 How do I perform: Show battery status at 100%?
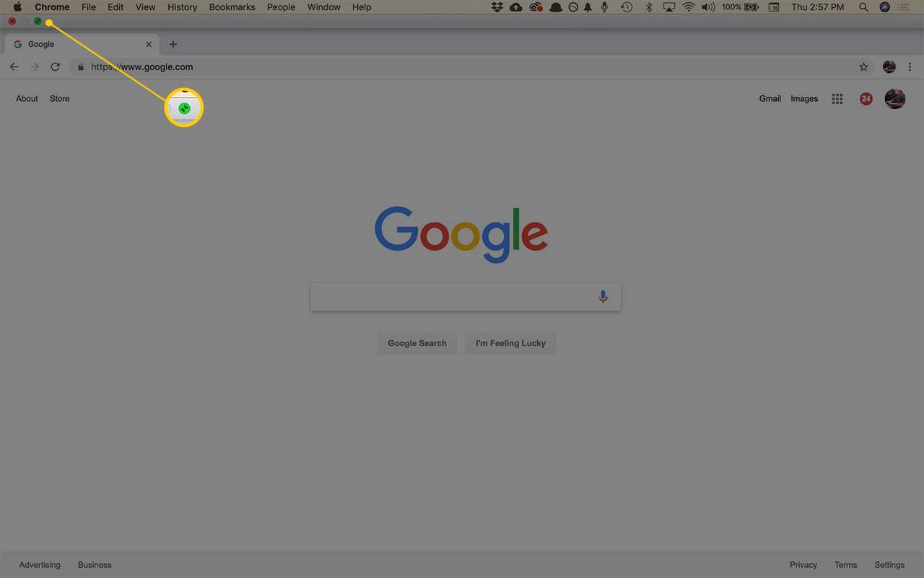click(x=740, y=7)
